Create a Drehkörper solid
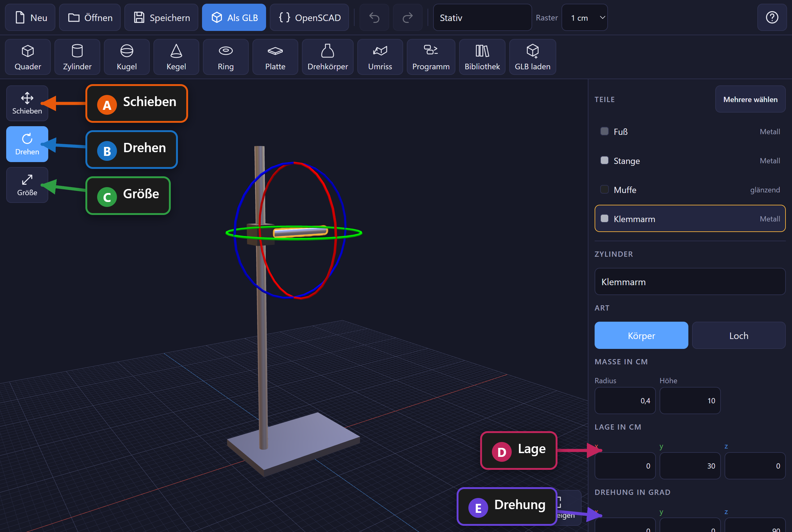This screenshot has width=792, height=532. click(327, 57)
